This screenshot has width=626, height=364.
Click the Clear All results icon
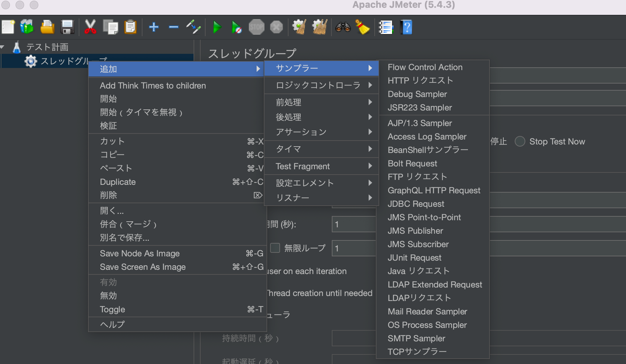pyautogui.click(x=319, y=27)
